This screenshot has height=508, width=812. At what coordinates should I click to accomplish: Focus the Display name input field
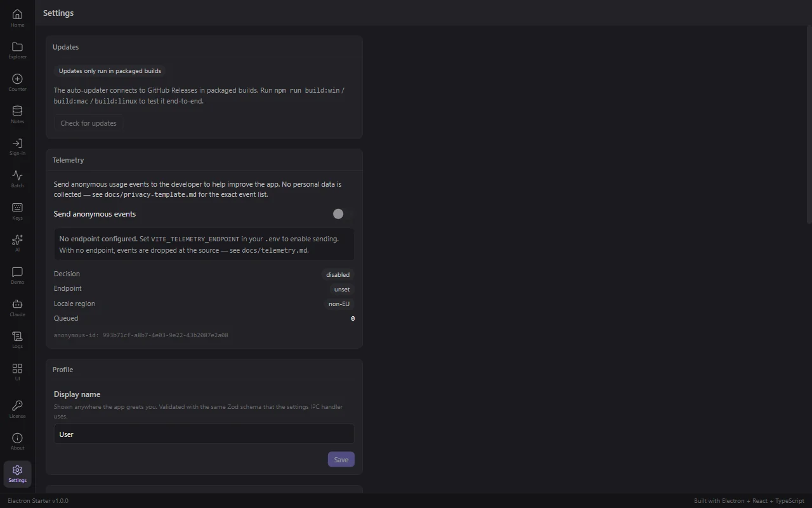(204, 434)
